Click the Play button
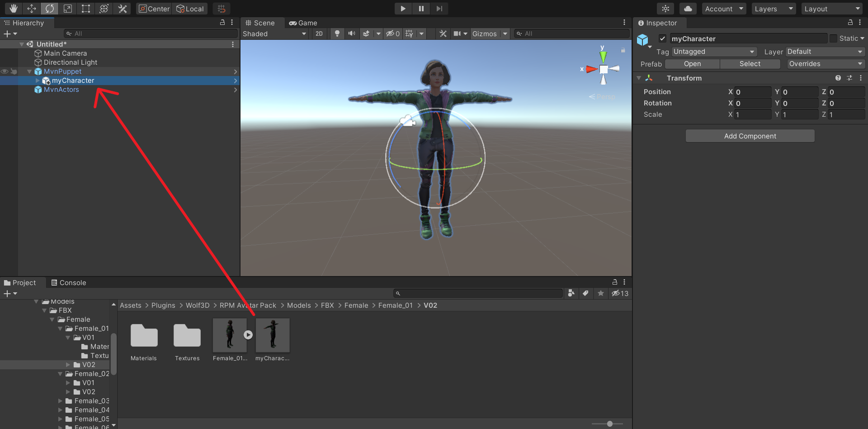The height and width of the screenshot is (429, 868). click(403, 9)
